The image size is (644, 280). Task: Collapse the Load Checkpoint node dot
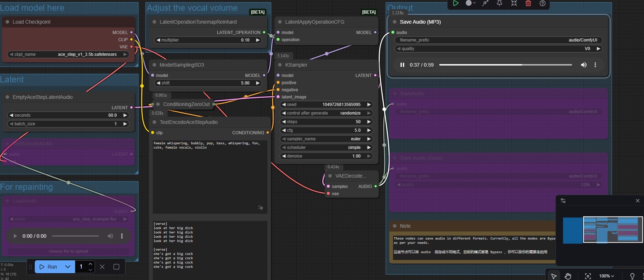[x=7, y=22]
